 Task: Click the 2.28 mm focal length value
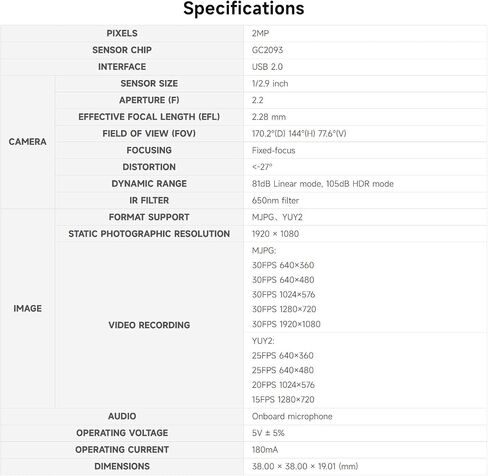[x=269, y=117]
